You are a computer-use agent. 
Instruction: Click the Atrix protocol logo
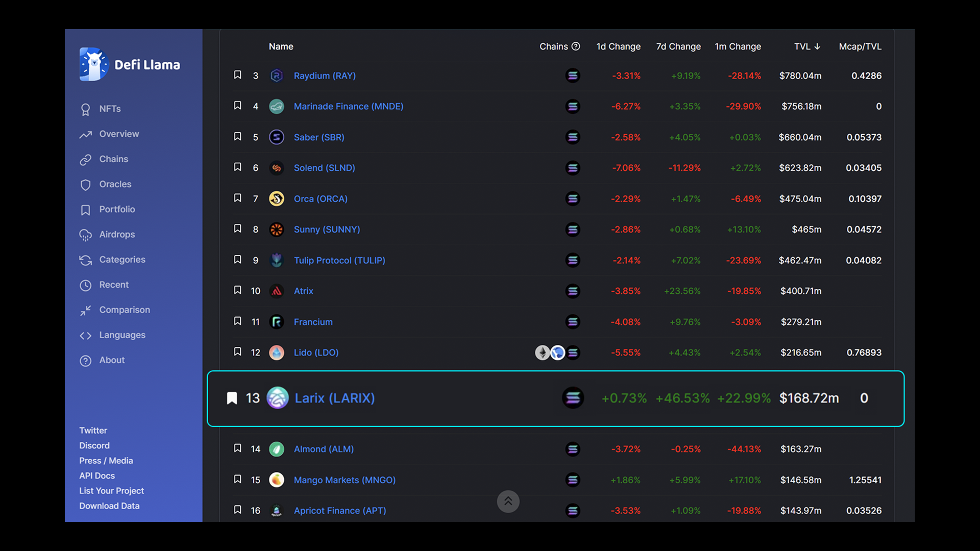pyautogui.click(x=277, y=291)
